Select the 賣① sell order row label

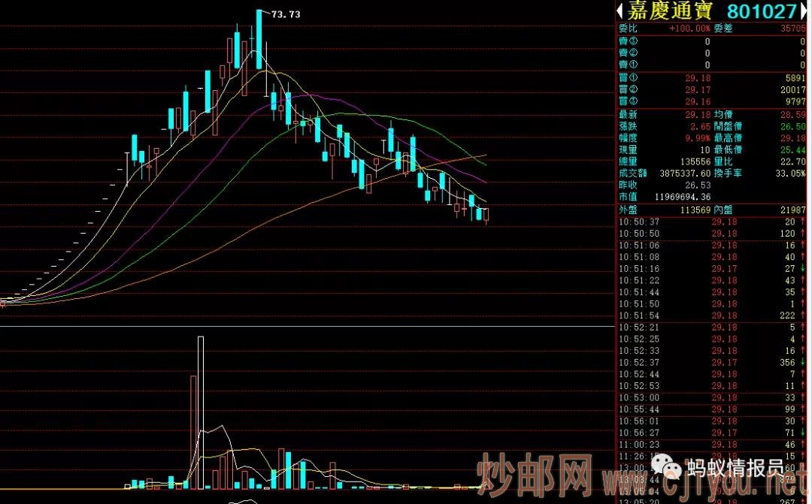click(x=628, y=65)
